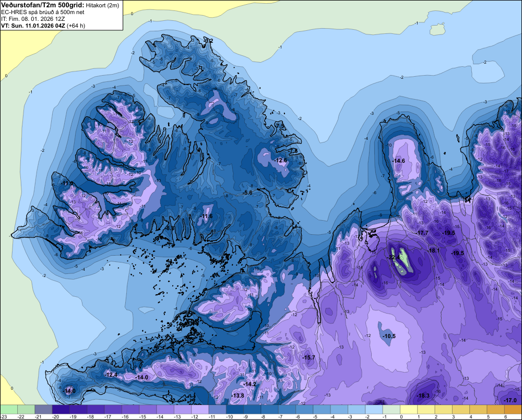Click the yellow legend swatch above 3
This screenshot has width=522, height=420.
(x=461, y=410)
